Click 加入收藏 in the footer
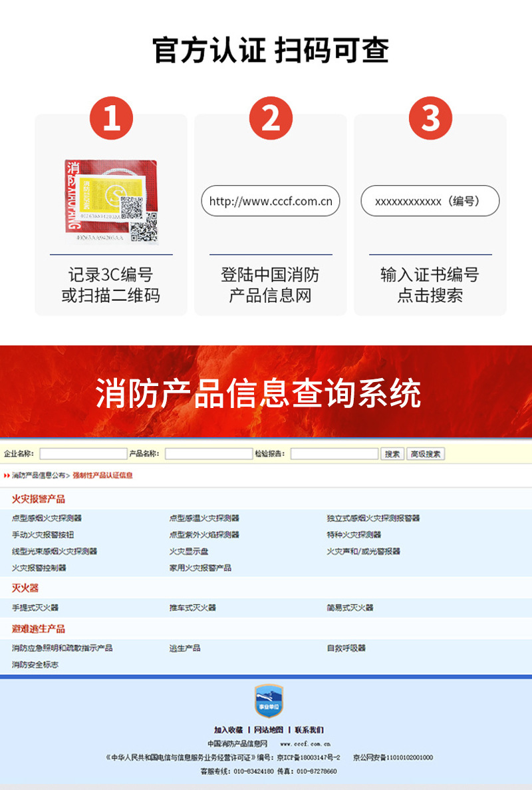Screen dimensions: 532x790 pos(229,730)
